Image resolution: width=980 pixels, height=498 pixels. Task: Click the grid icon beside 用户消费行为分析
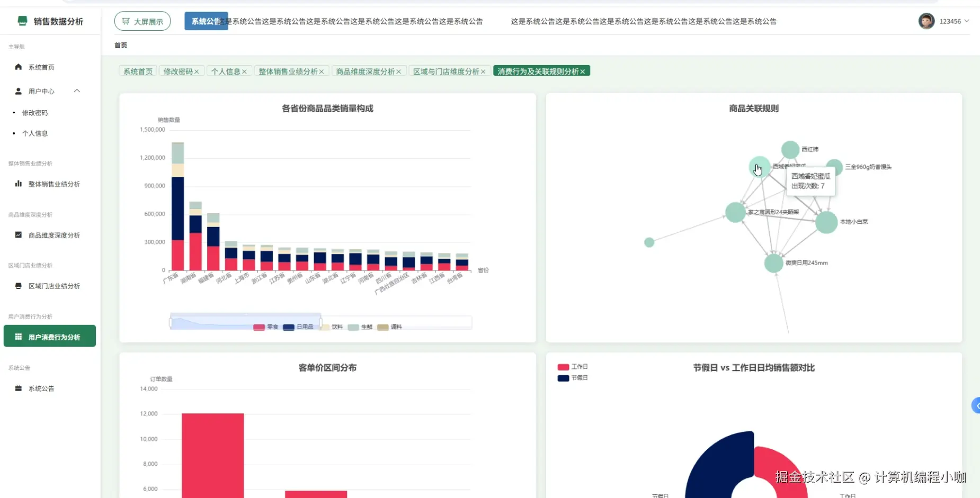tap(19, 337)
